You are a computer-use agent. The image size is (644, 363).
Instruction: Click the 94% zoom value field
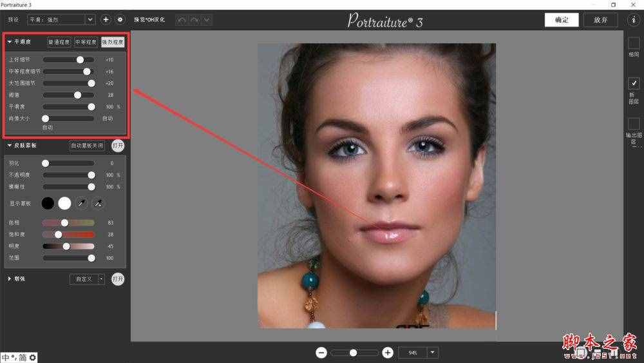click(x=413, y=352)
